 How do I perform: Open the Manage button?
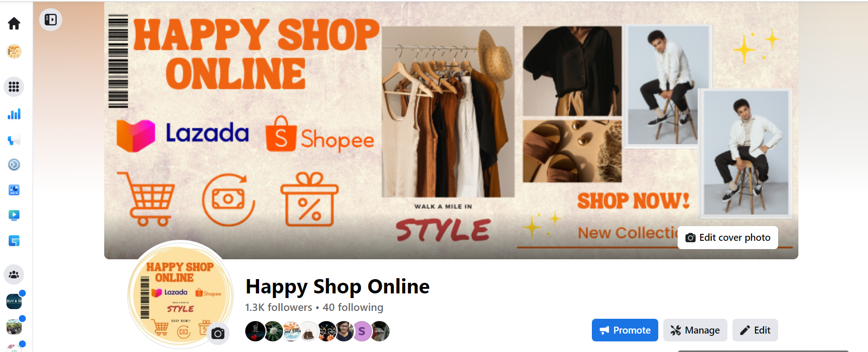click(695, 330)
